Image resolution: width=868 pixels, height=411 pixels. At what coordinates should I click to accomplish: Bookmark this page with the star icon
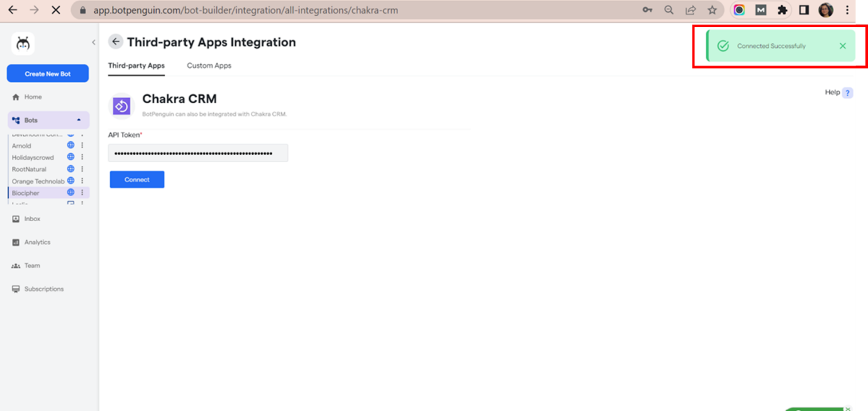tap(711, 10)
